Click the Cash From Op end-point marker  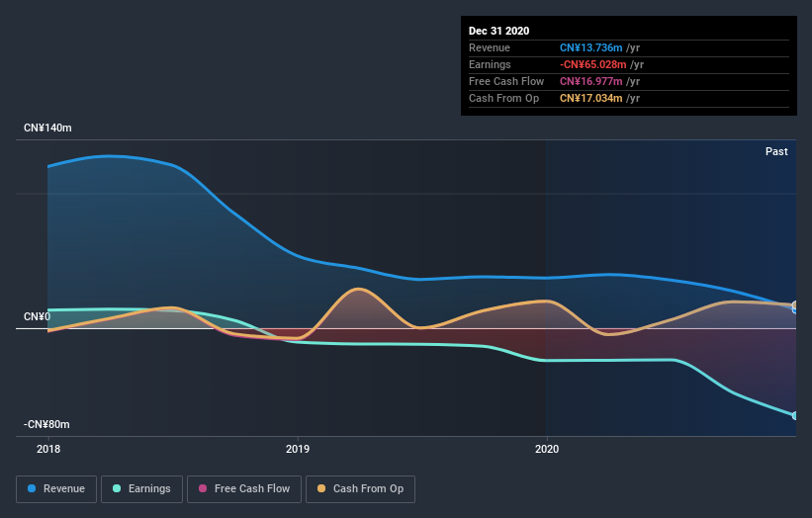pos(795,304)
